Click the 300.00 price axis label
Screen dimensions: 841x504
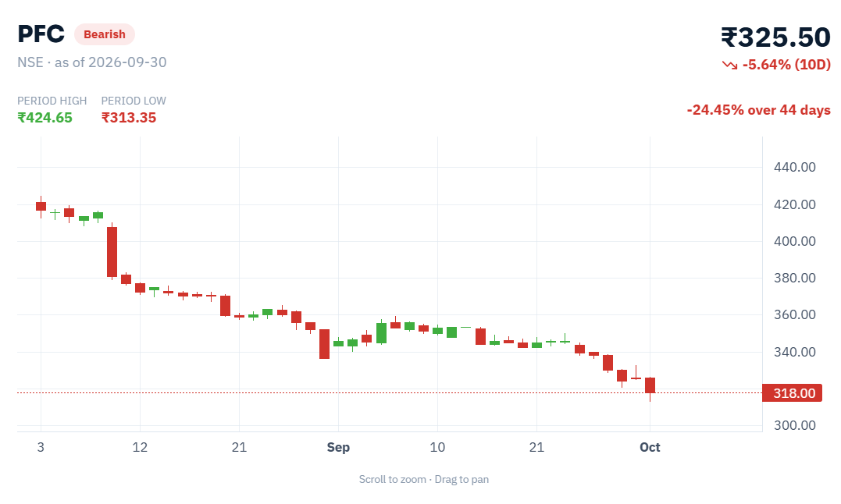(x=794, y=425)
